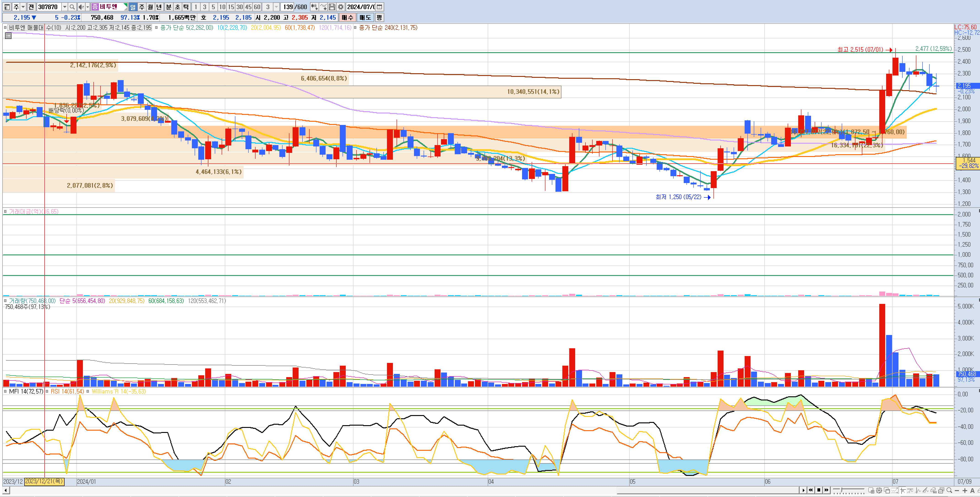Image resolution: width=980 pixels, height=497 pixels.
Task: Click the stock search magnifier icon
Action: pos(72,7)
